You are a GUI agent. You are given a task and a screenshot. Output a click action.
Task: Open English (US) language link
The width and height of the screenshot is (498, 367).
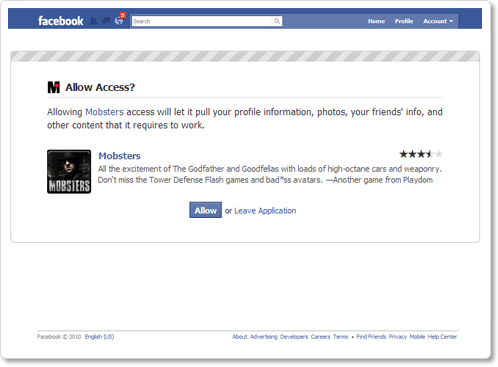pos(99,337)
